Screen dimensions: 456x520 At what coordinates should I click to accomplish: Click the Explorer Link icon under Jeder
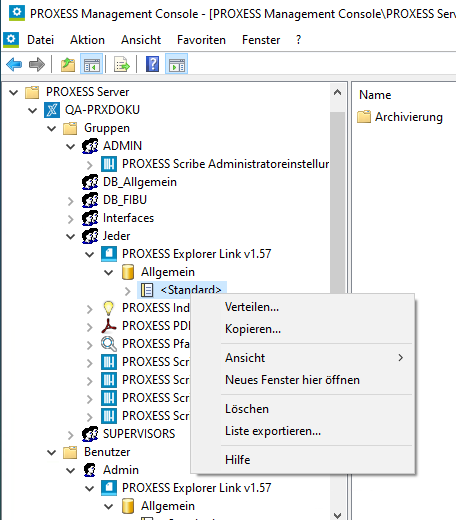[x=109, y=254]
